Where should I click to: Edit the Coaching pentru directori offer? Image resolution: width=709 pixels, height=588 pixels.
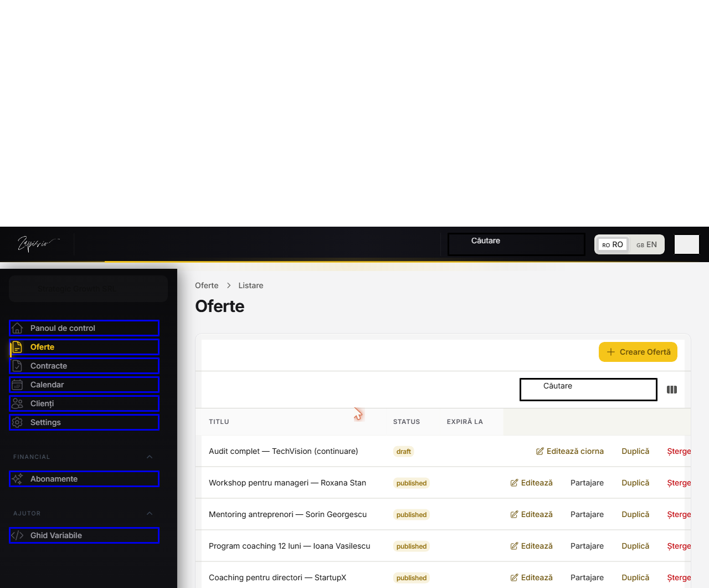[532, 577]
